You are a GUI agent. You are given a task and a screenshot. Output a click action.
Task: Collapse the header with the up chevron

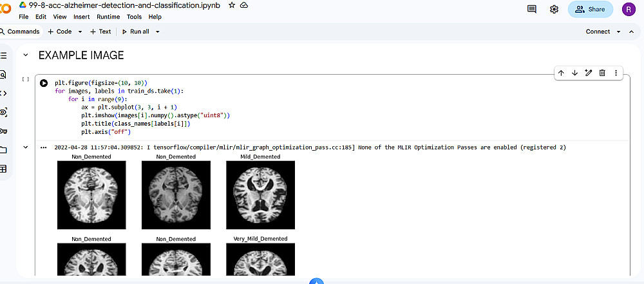tap(632, 32)
